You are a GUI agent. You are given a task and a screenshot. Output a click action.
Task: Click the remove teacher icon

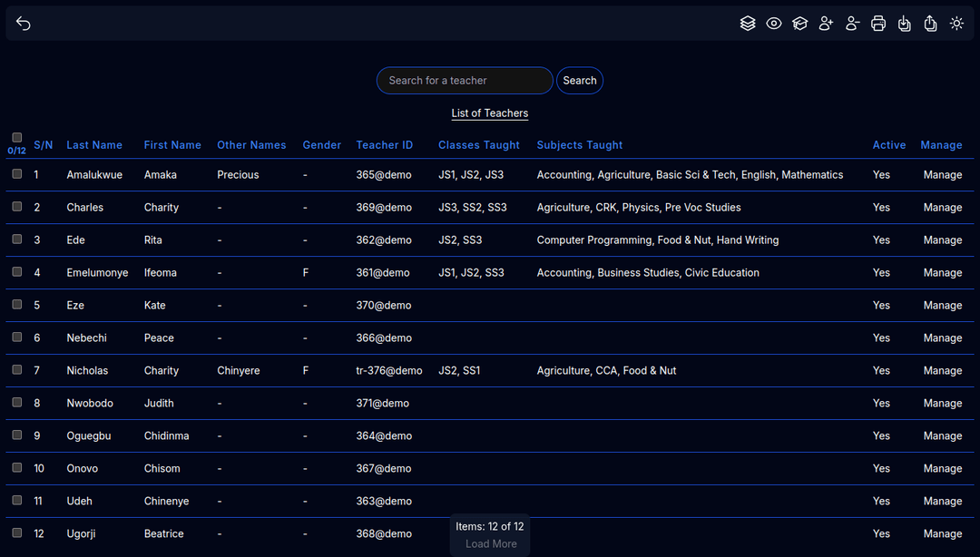(x=852, y=24)
